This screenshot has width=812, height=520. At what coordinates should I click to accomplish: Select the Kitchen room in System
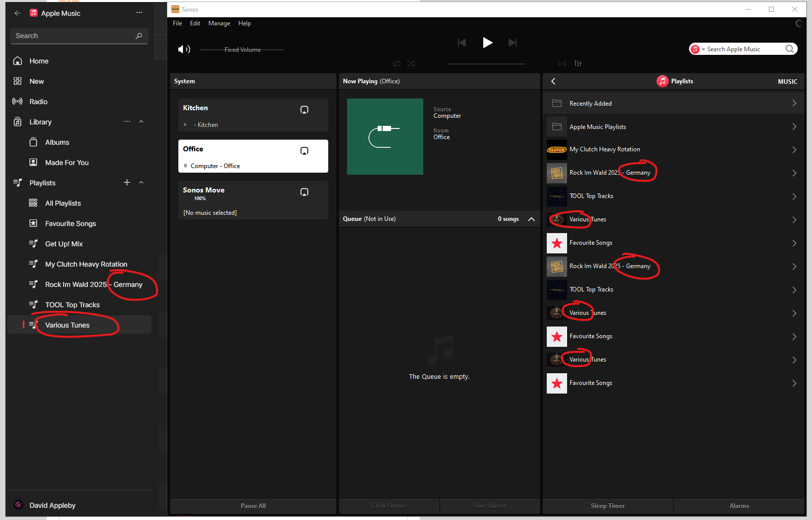tap(253, 115)
